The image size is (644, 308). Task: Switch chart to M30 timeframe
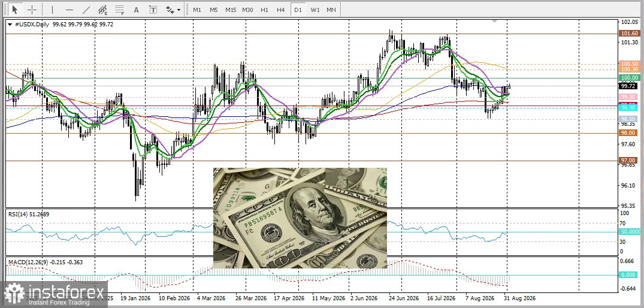(x=247, y=10)
